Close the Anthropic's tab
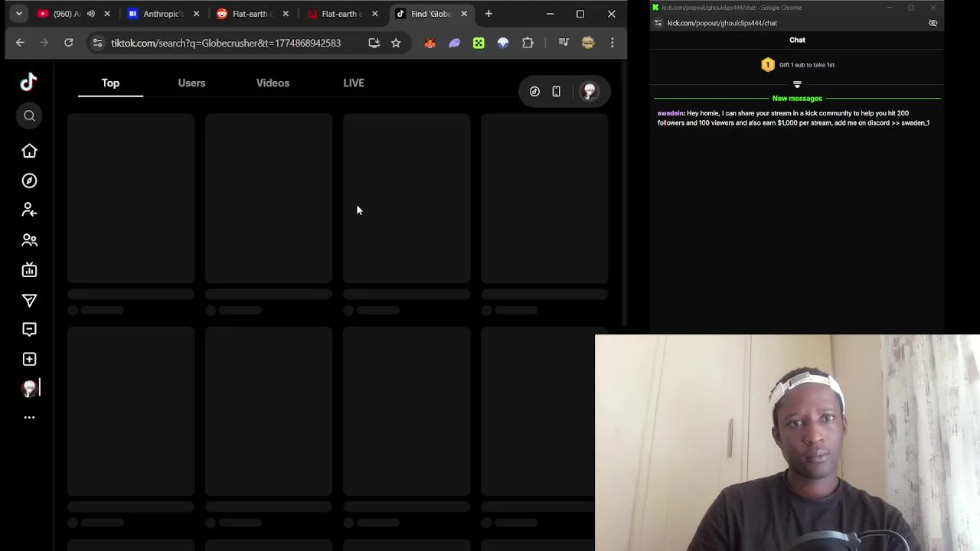The height and width of the screenshot is (551, 980). pyautogui.click(x=197, y=14)
